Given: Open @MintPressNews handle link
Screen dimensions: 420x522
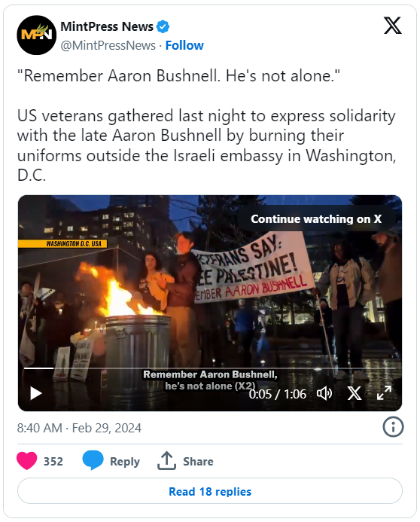Looking at the screenshot, I should 108,45.
